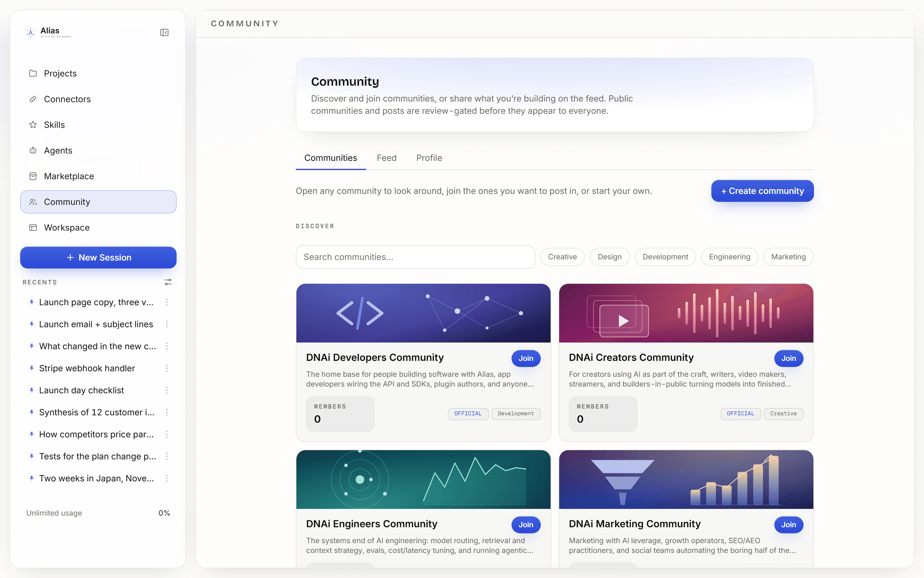Filter communities by Design chip
The height and width of the screenshot is (578, 924).
pyautogui.click(x=609, y=257)
